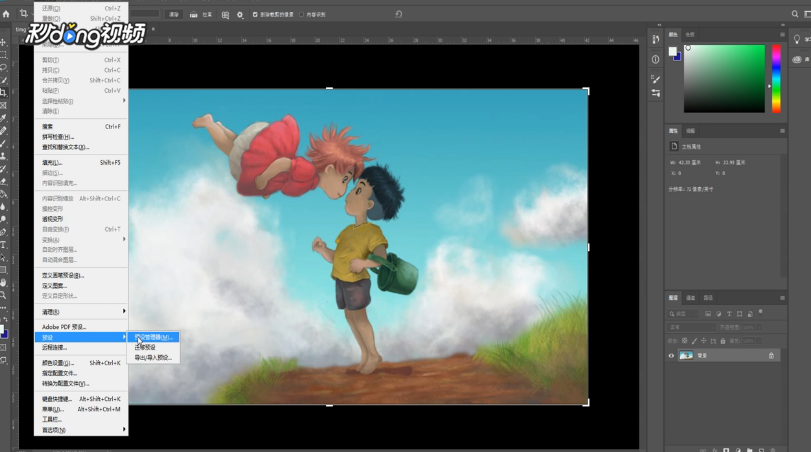Viewport: 811px width, 452px height.
Task: Click the layer opacity field
Action: 748,327
